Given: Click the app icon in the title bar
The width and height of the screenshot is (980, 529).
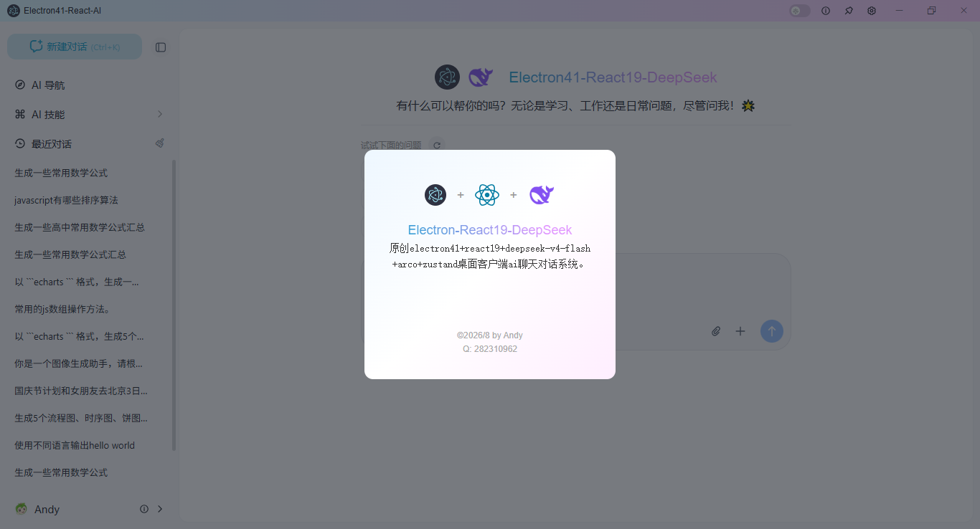Looking at the screenshot, I should 14,11.
